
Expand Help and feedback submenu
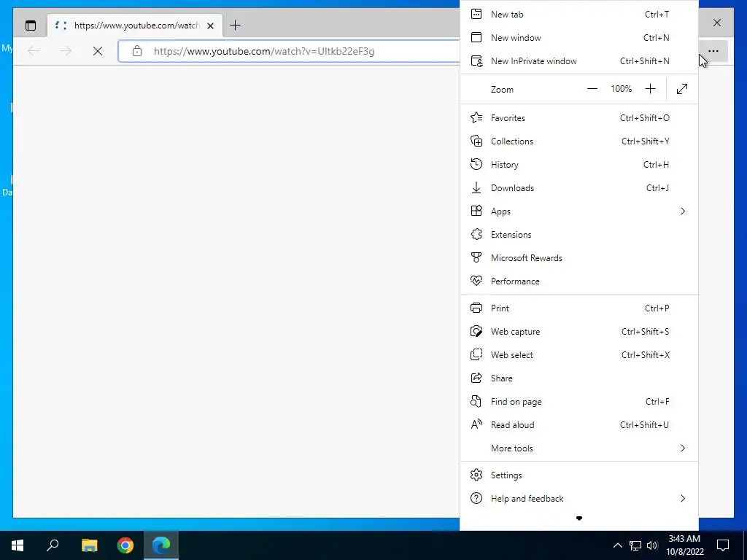tap(578, 499)
